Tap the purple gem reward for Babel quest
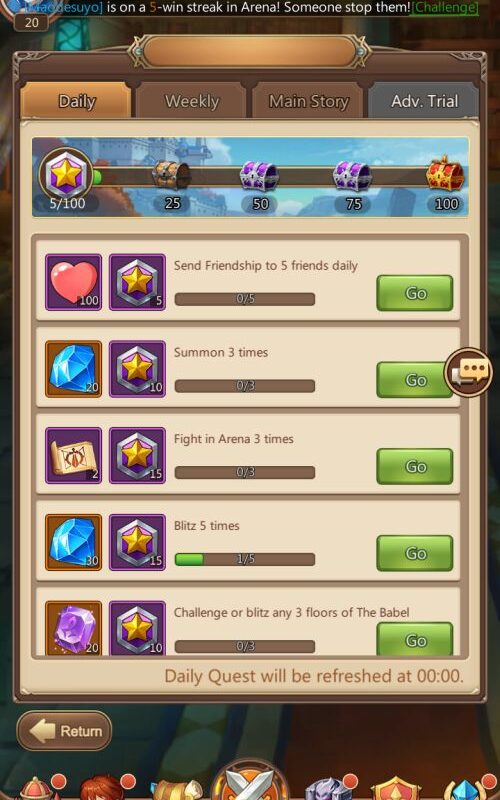Viewport: 500px width, 800px height. (73, 629)
